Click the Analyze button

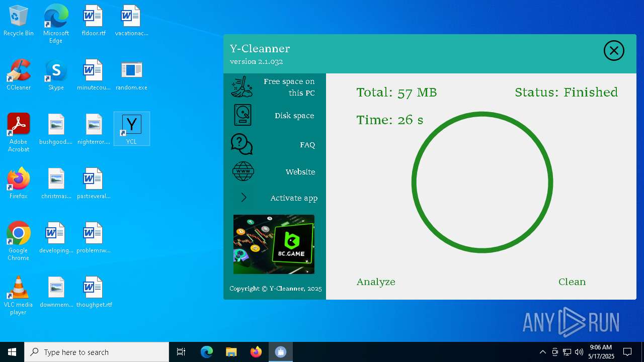coord(376,282)
